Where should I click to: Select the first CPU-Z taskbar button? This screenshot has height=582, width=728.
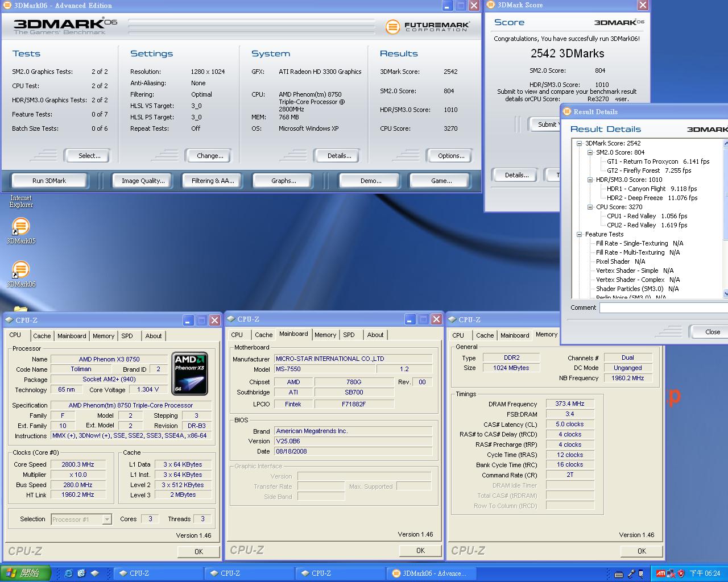pyautogui.click(x=159, y=573)
